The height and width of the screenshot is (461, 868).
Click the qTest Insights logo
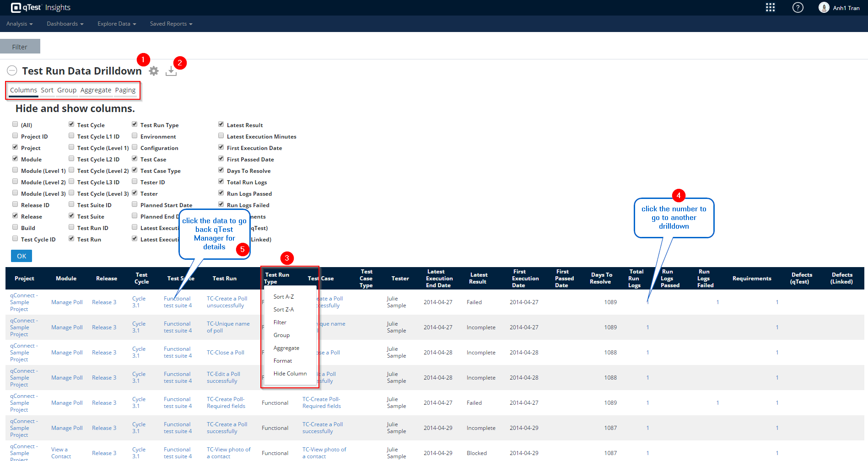pos(40,7)
